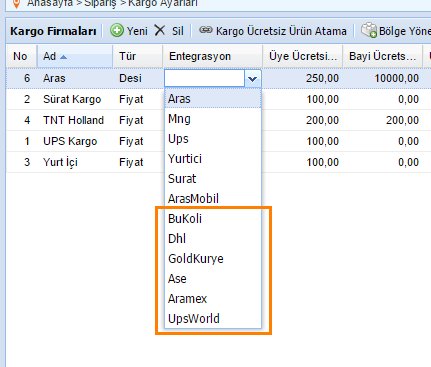Click Sipariş in the breadcrumb
The width and height of the screenshot is (431, 367).
click(x=99, y=3)
